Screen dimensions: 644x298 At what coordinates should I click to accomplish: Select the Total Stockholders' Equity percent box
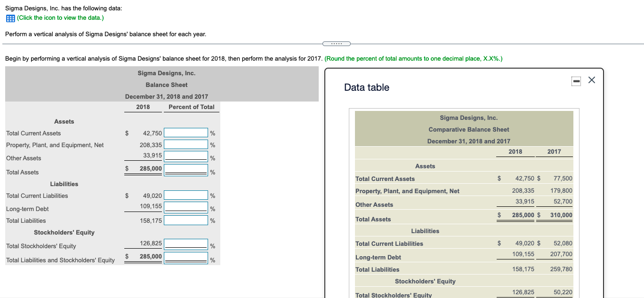(x=185, y=244)
